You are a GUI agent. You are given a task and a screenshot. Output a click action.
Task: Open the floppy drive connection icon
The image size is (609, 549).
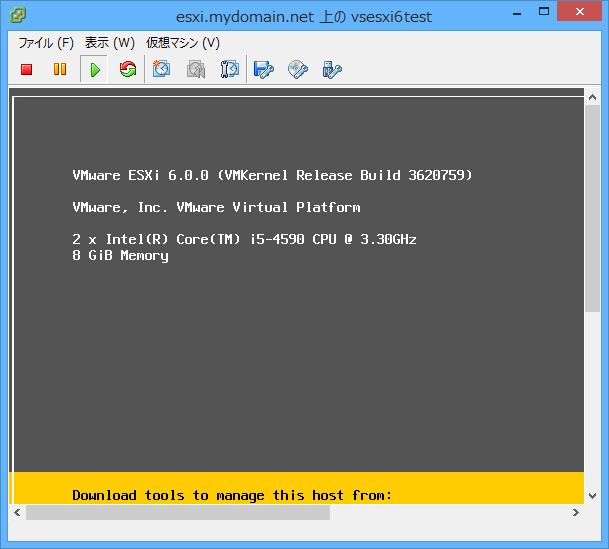pyautogui.click(x=263, y=69)
